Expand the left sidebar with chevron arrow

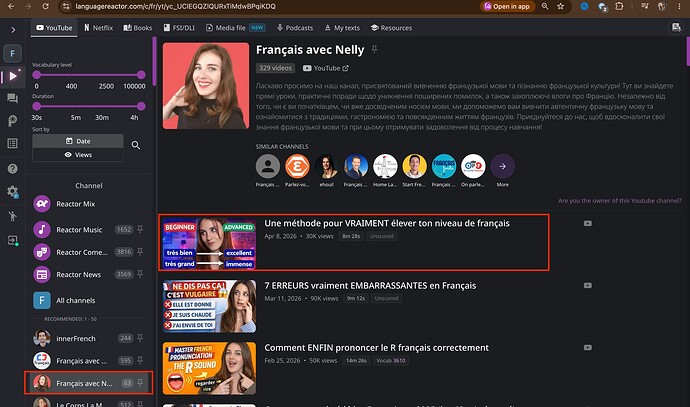click(13, 30)
